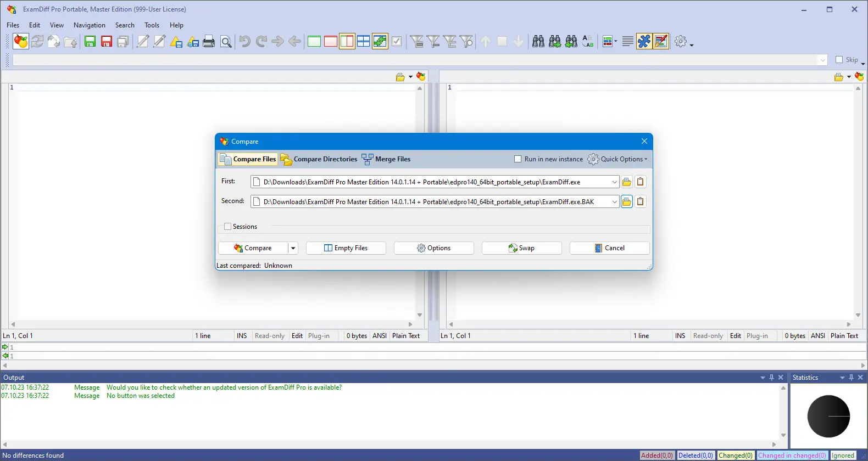Image resolution: width=868 pixels, height=461 pixels.
Task: Click the AB Replace icon in toolbar
Action: [588, 41]
